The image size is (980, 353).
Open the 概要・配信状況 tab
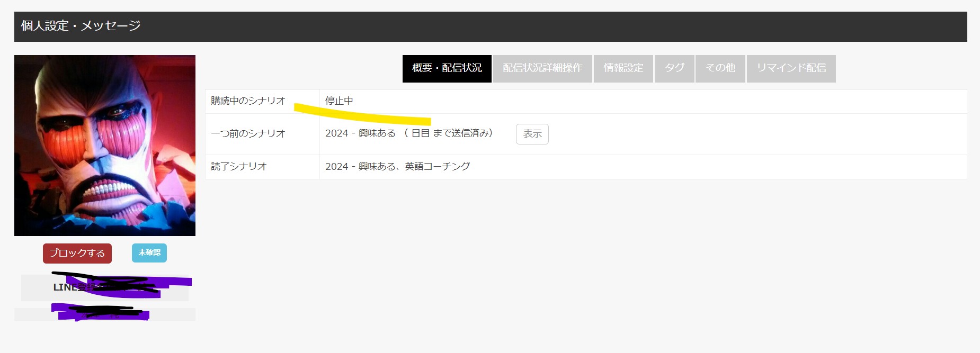pos(447,68)
